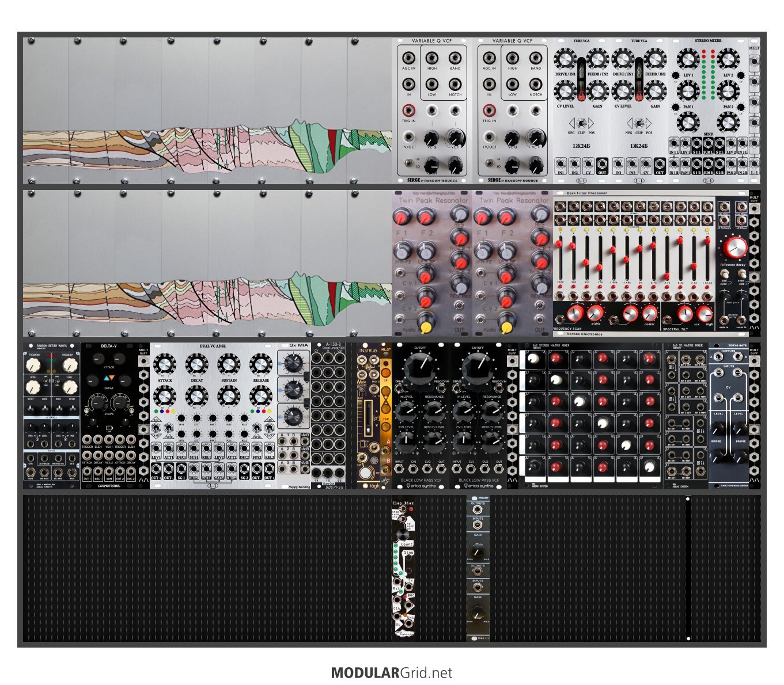Image resolution: width=784 pixels, height=685 pixels.
Task: Grab band 3 slider on Bark Filter Processor
Action: pos(586,262)
